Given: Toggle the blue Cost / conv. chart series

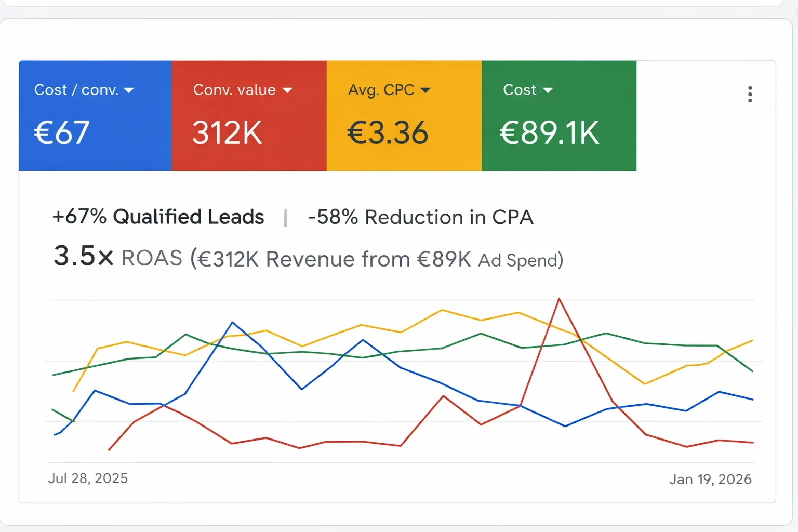Looking at the screenshot, I should click(233, 323).
